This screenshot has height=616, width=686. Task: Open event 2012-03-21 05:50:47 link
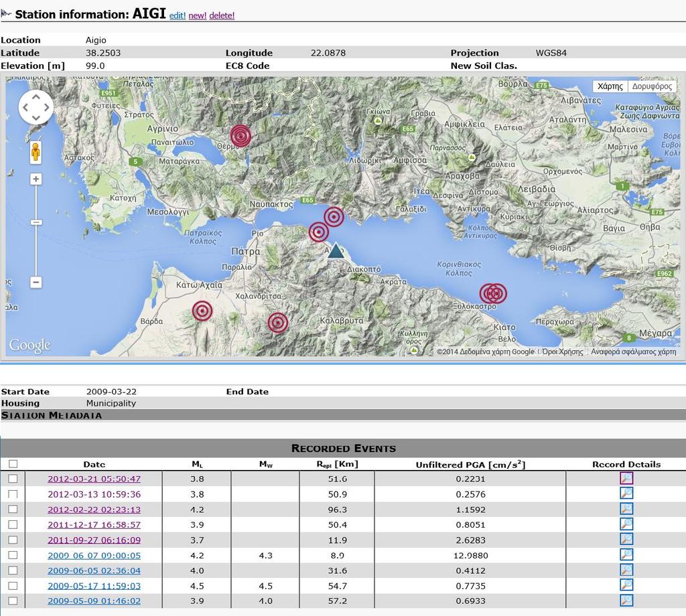click(94, 479)
